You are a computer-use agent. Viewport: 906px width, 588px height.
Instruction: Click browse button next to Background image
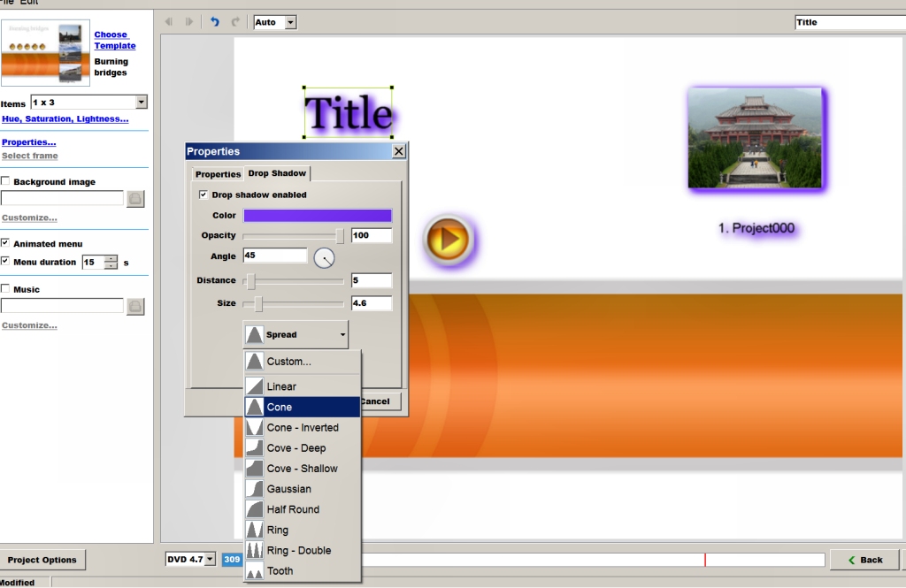(135, 199)
